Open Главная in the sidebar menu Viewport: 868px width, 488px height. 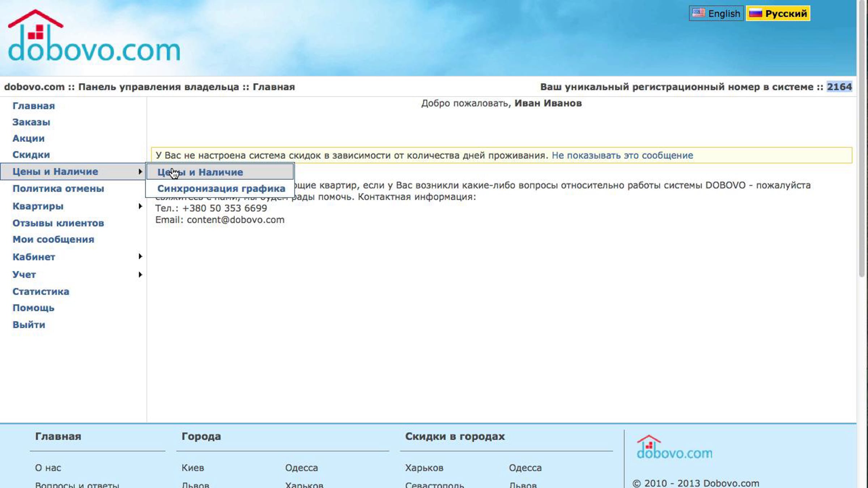coord(34,106)
